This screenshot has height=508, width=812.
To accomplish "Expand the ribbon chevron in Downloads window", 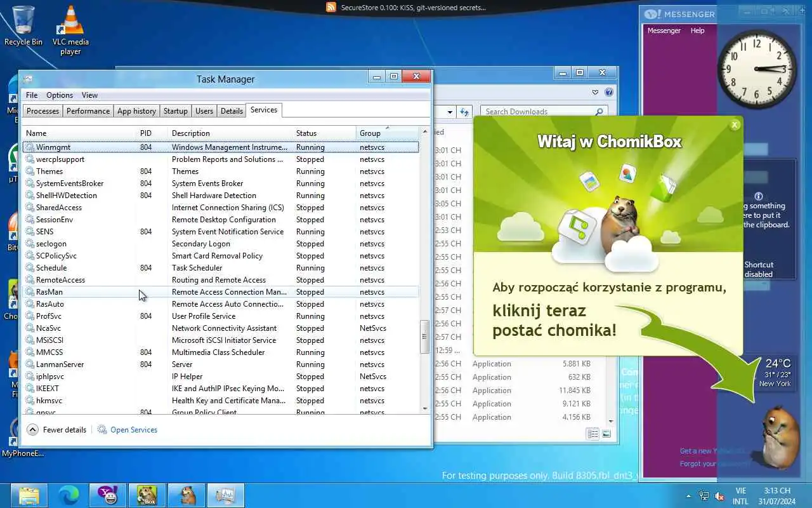I will (595, 92).
